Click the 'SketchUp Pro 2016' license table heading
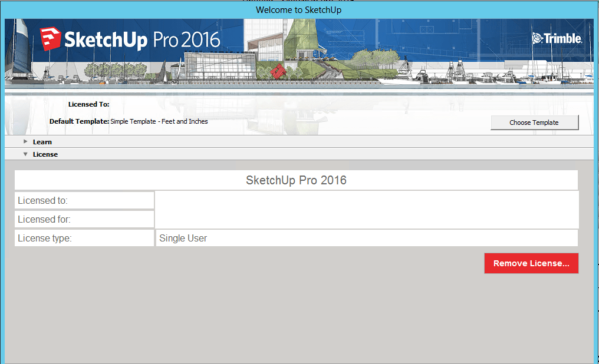599x364 pixels. point(296,180)
